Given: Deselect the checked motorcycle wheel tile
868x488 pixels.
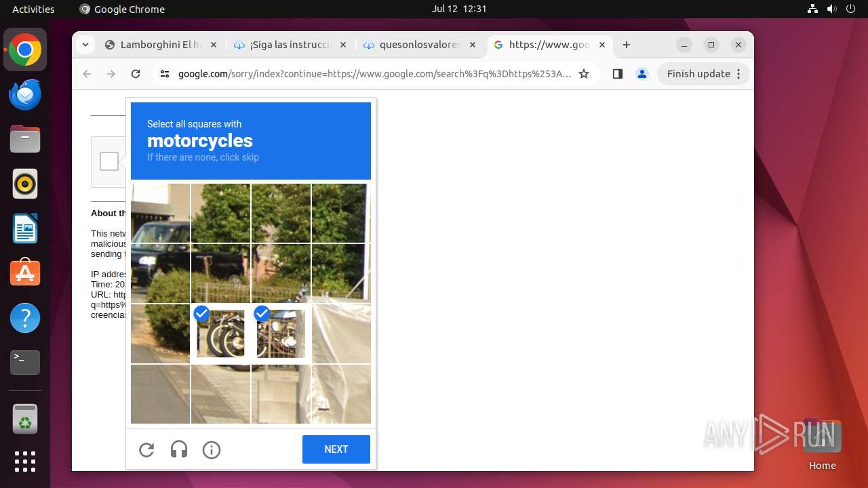Looking at the screenshot, I should click(220, 333).
